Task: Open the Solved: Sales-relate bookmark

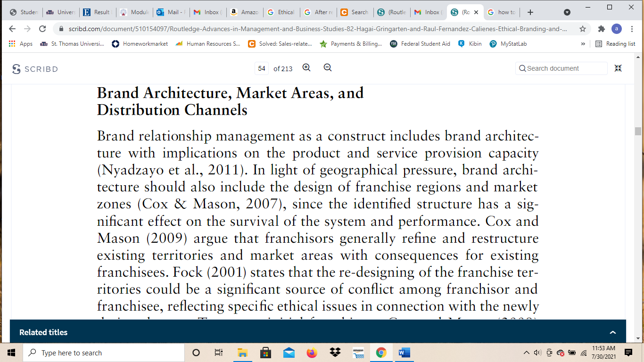Action: point(280,44)
